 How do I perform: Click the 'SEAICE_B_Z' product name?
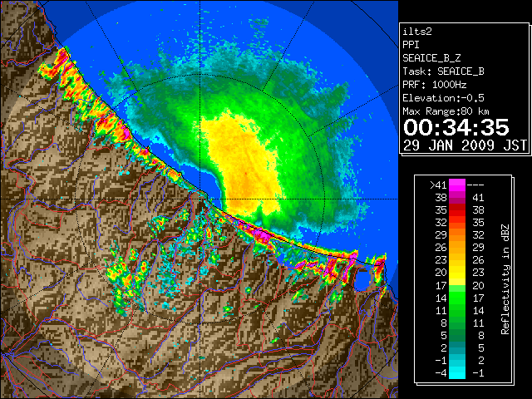pyautogui.click(x=431, y=58)
